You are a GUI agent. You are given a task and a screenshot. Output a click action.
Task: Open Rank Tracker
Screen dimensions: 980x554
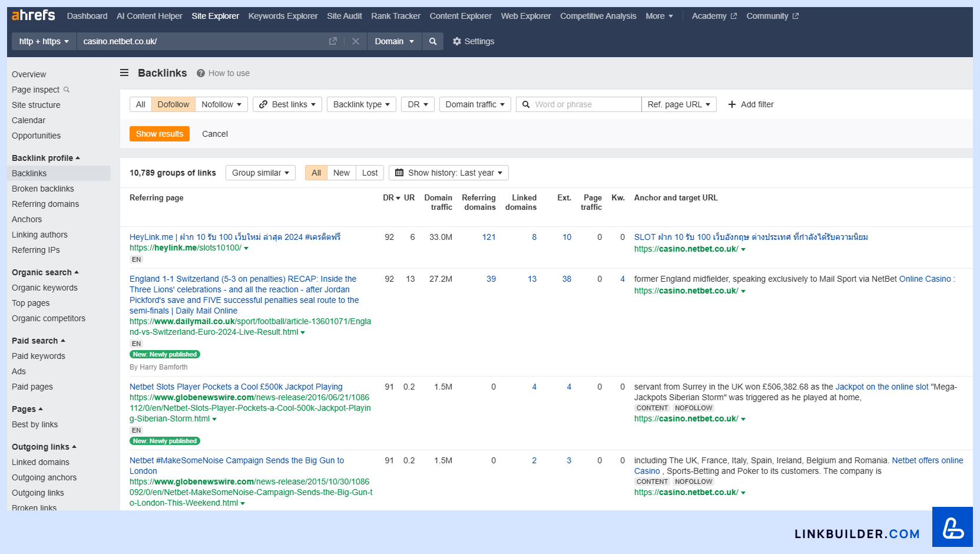click(x=396, y=16)
